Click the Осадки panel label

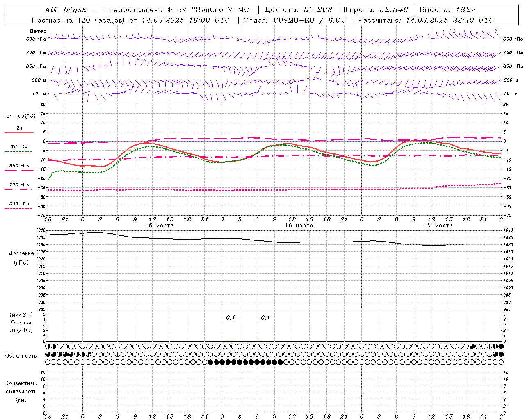(21, 322)
